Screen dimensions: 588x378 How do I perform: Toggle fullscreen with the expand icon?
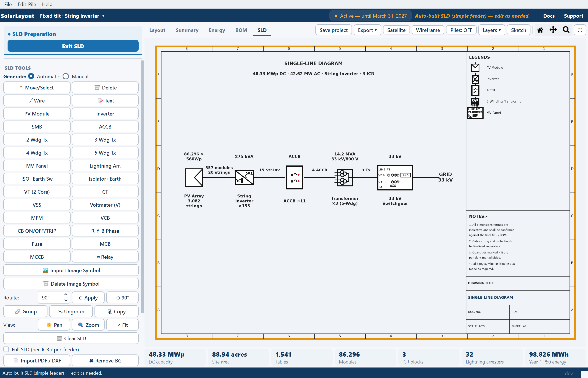580,30
